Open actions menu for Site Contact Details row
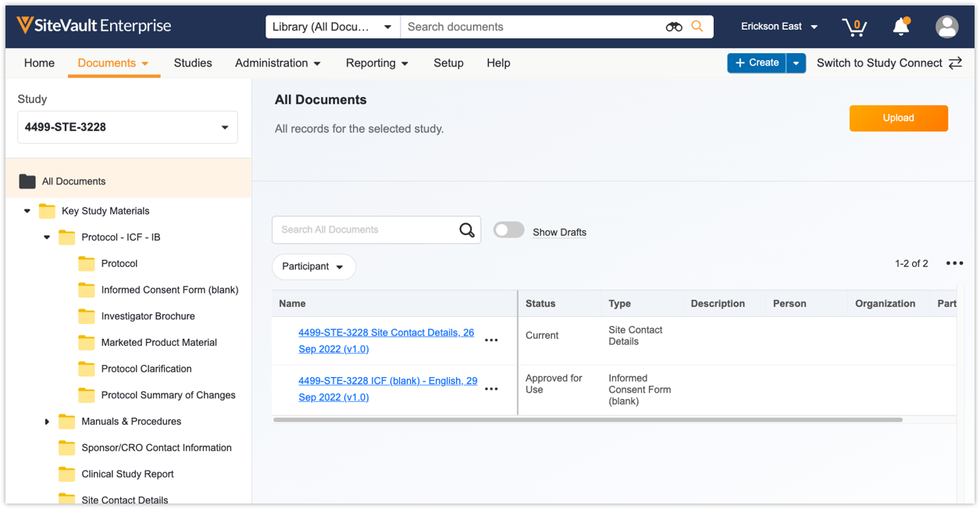The image size is (980, 509). pyautogui.click(x=491, y=340)
